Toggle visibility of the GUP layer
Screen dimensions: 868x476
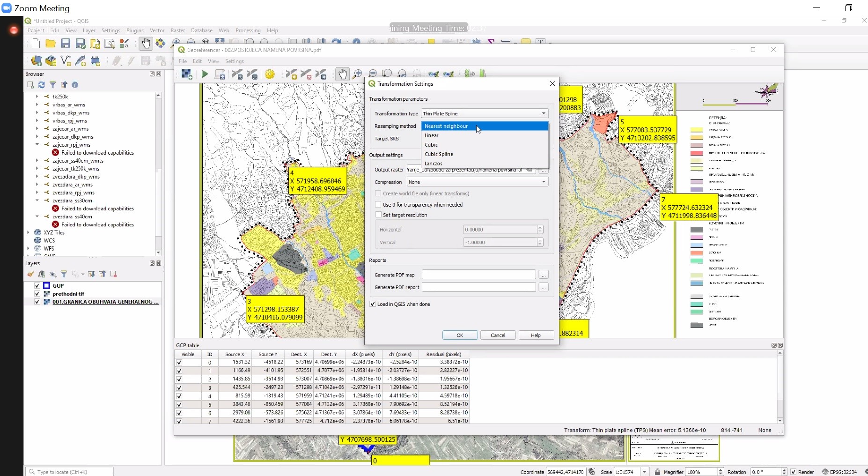[37, 286]
